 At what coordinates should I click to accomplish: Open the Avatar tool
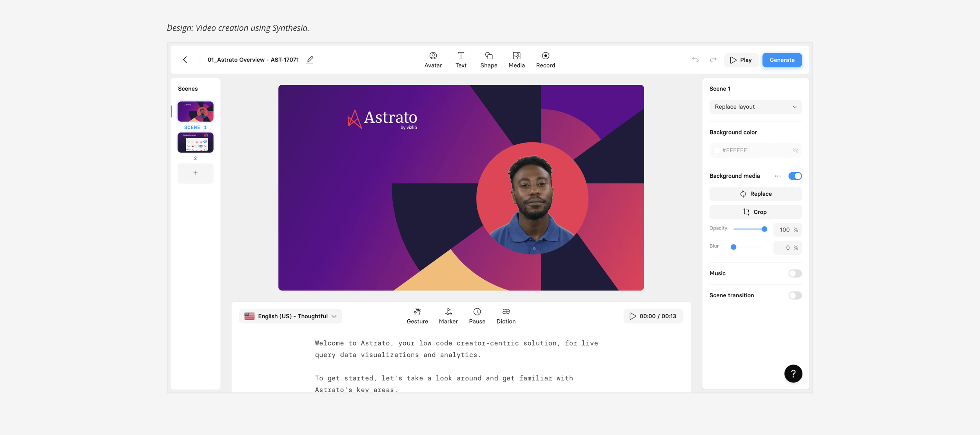433,60
